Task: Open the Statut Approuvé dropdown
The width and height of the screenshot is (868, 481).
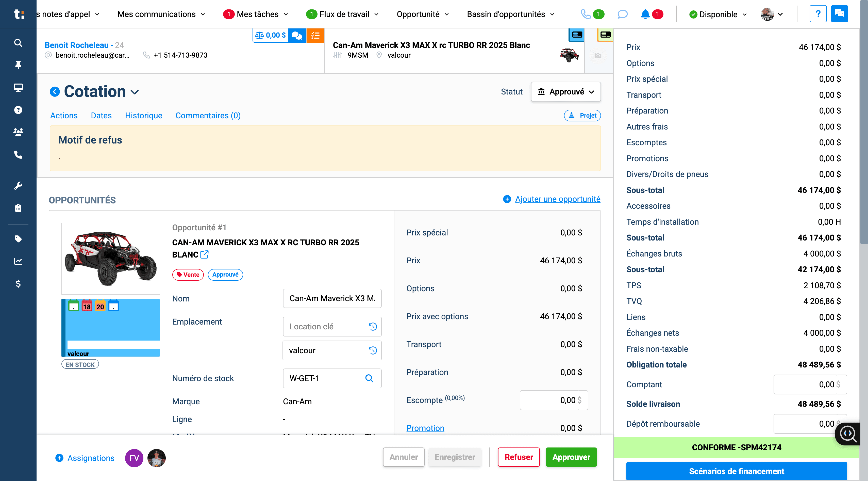Action: (x=565, y=92)
